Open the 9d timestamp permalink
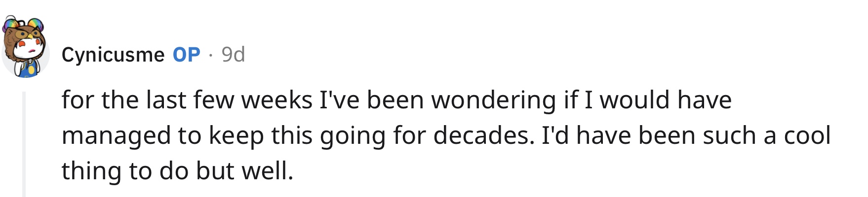The image size is (868, 197). [233, 55]
